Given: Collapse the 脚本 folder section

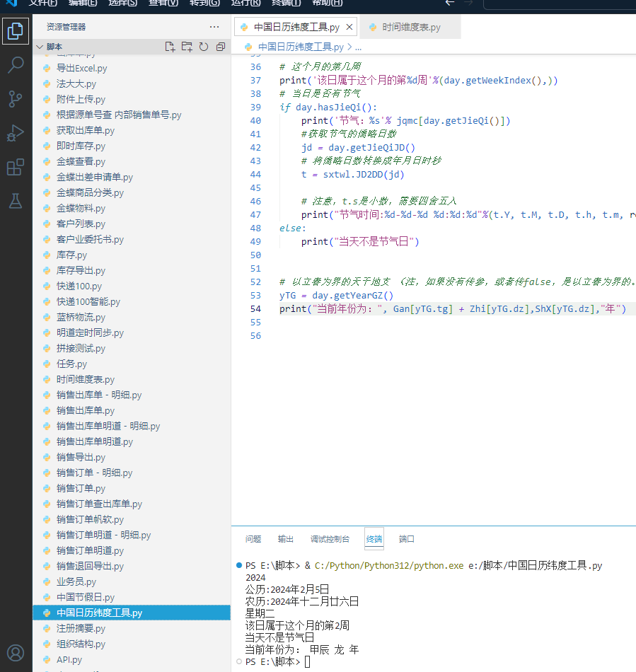Looking at the screenshot, I should pyautogui.click(x=40, y=47).
